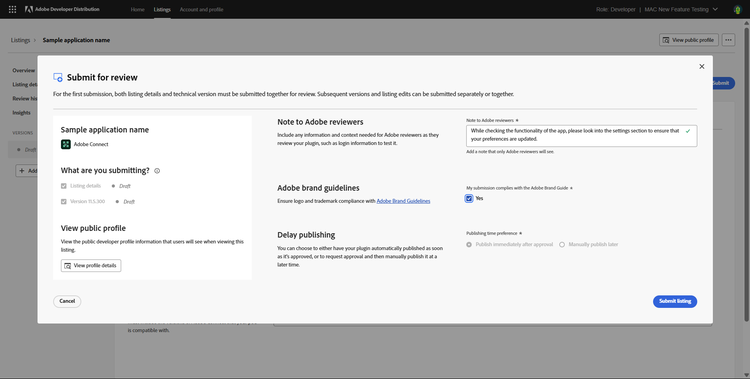Click the Adobe logo in header
Screen dimensions: 750x379
[29, 9]
